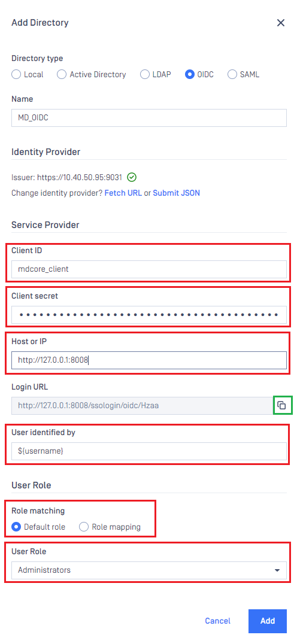Expand User Role dropdown arrow
This screenshot has height=644, width=297.
[x=277, y=570]
